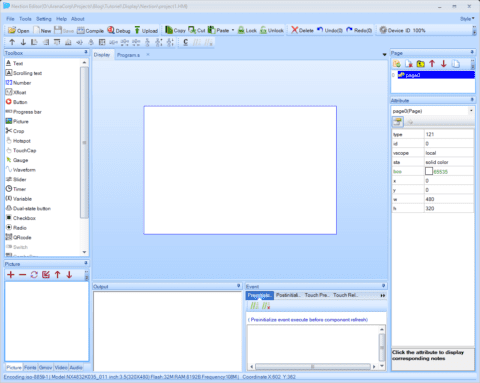Choose the Dual-state button component
480x383 pixels.
(28, 208)
